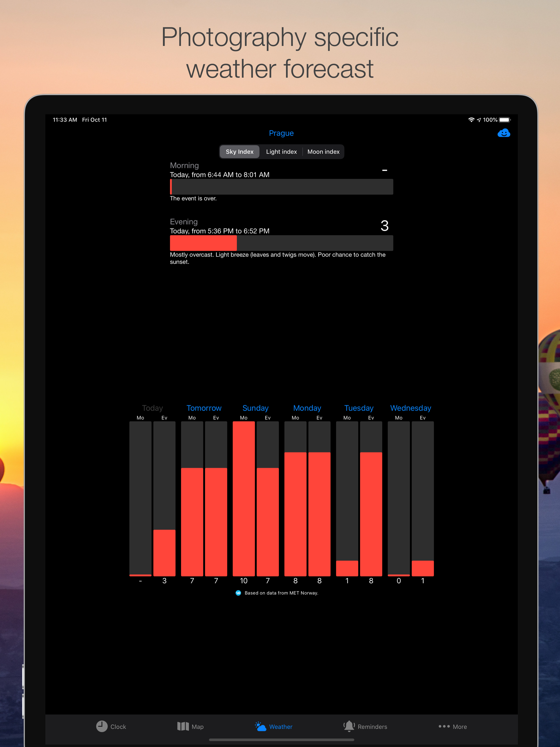
Task: Tap Tuesday's evening bar valued 8
Action: [x=371, y=498]
